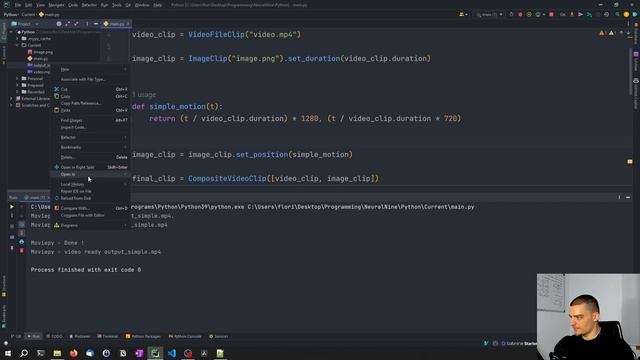Hide the Project tool window
Screen dimensions: 640x360
(96, 24)
